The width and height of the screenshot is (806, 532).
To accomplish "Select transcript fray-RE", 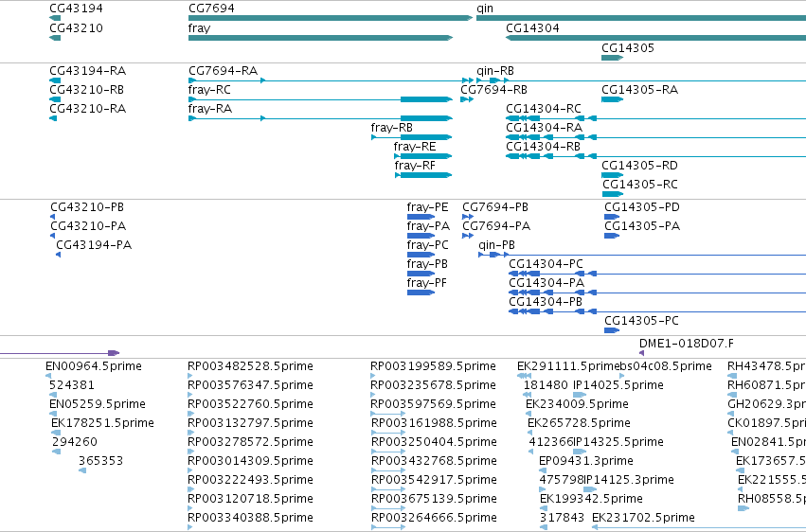I will 423,156.
